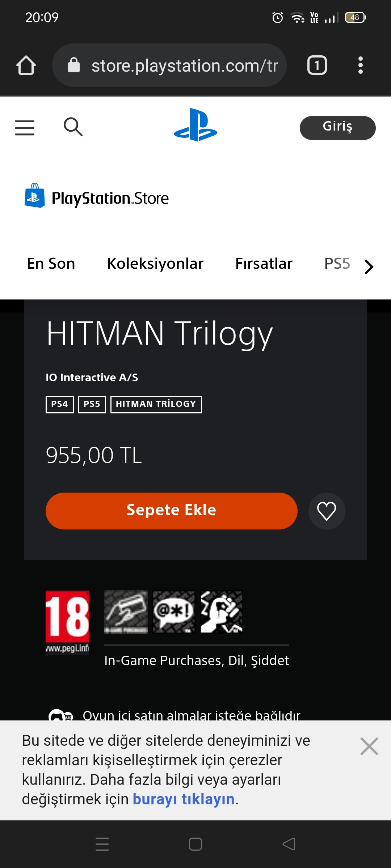
Task: Select the Fırsatlar tab
Action: (x=264, y=264)
